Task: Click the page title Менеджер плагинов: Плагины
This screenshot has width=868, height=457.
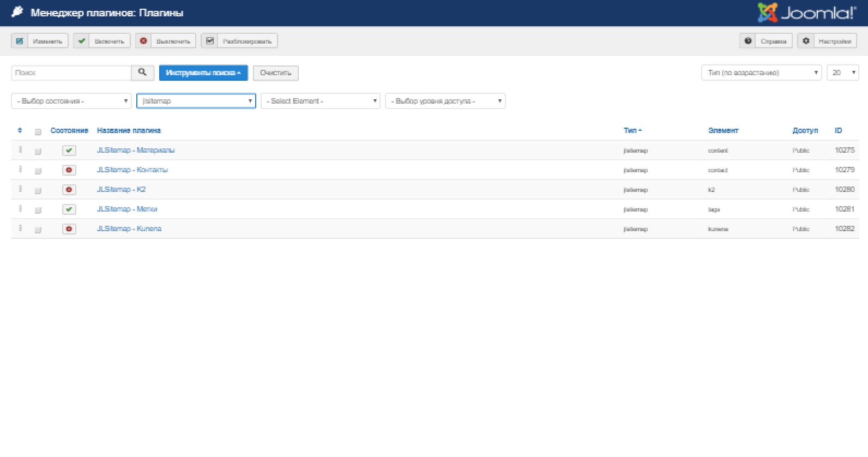Action: point(107,13)
